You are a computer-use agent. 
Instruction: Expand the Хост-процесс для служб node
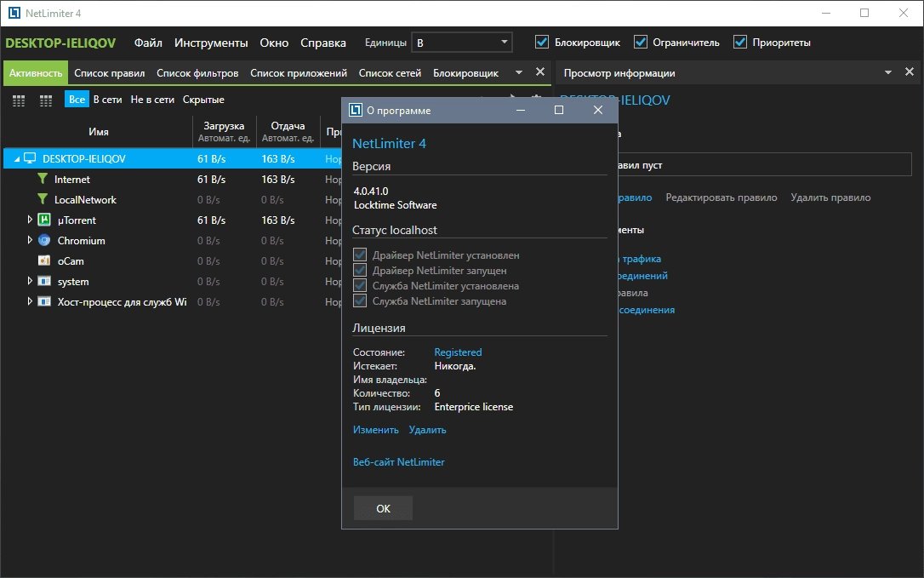pyautogui.click(x=30, y=301)
